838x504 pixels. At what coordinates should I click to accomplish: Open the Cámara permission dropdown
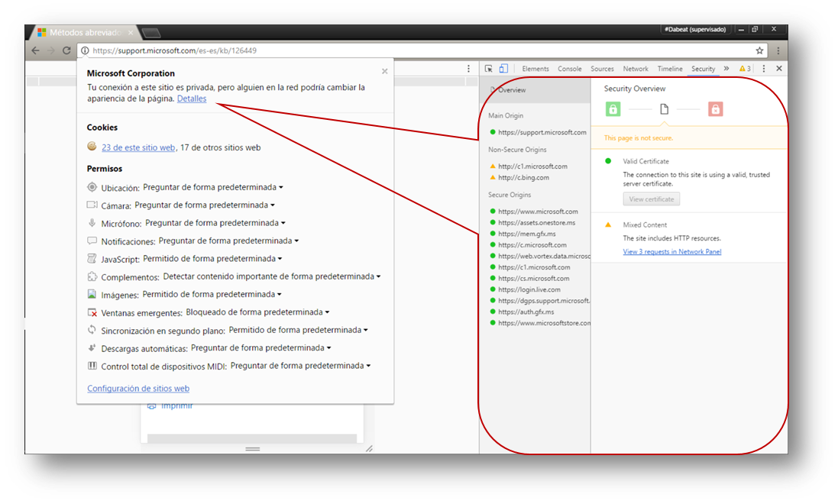click(x=205, y=205)
